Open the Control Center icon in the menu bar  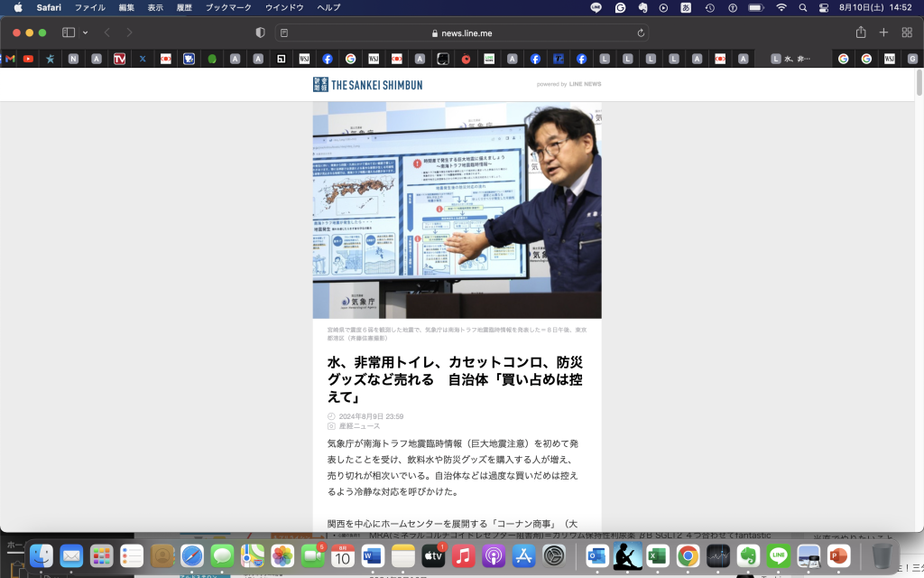click(823, 8)
